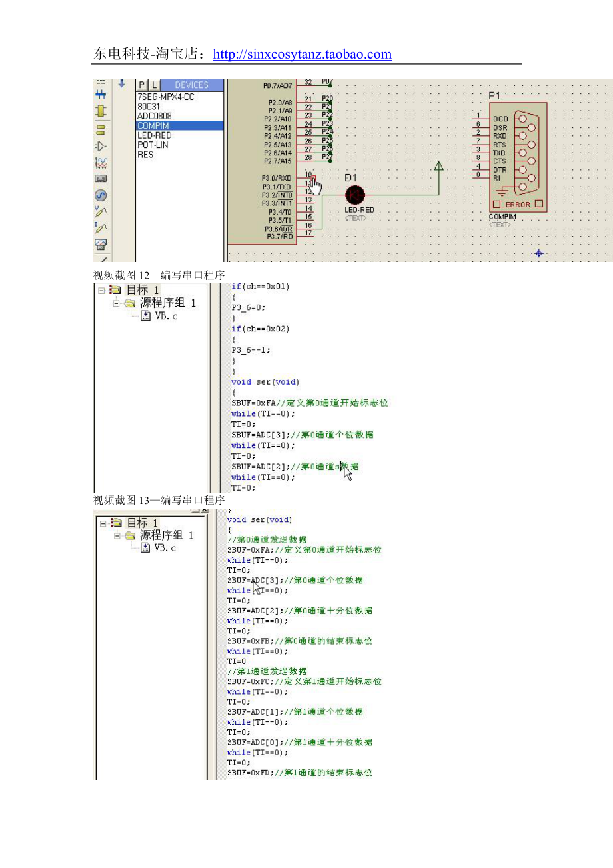Select the Graph mode icon
The image size is (613, 868).
click(x=101, y=162)
